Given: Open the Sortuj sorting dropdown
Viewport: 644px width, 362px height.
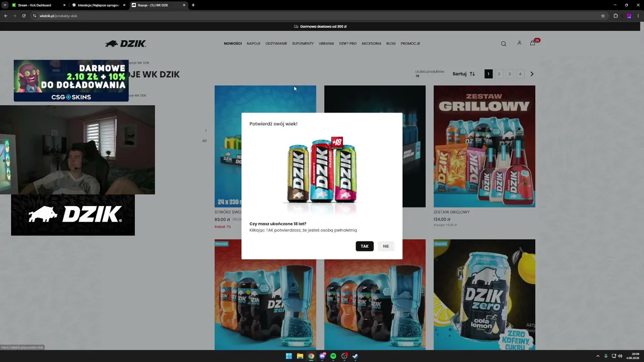Looking at the screenshot, I should tap(463, 74).
